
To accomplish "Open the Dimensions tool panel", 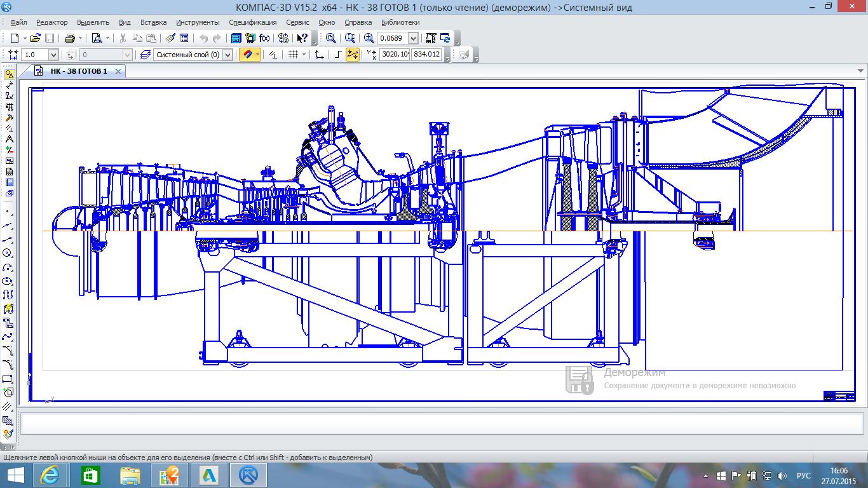I will click(9, 85).
